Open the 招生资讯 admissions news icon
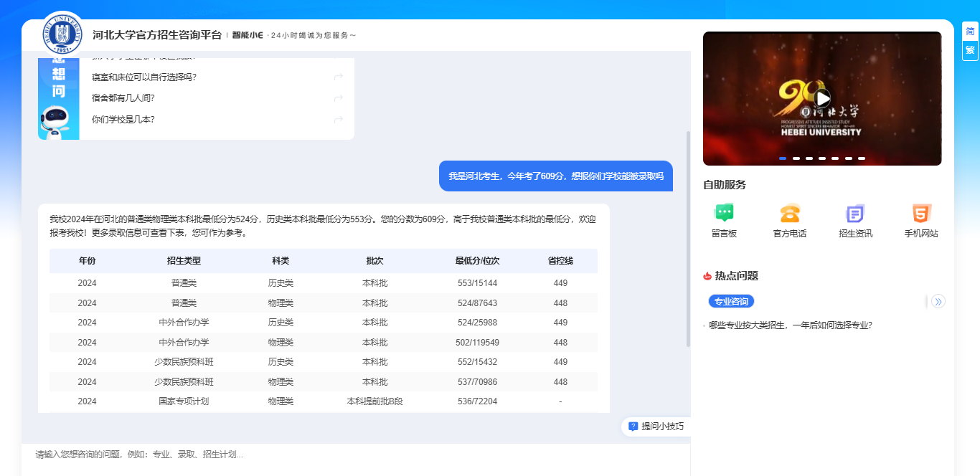 coord(855,214)
